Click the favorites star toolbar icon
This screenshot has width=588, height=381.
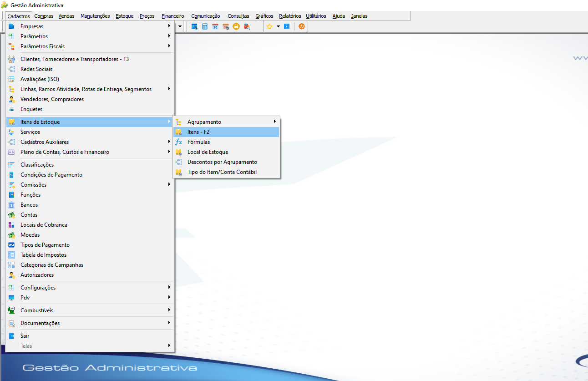click(269, 26)
